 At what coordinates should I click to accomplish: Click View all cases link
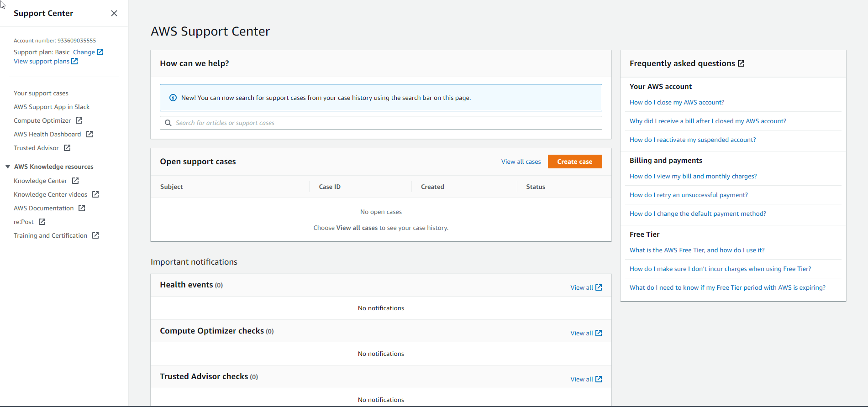click(x=521, y=162)
